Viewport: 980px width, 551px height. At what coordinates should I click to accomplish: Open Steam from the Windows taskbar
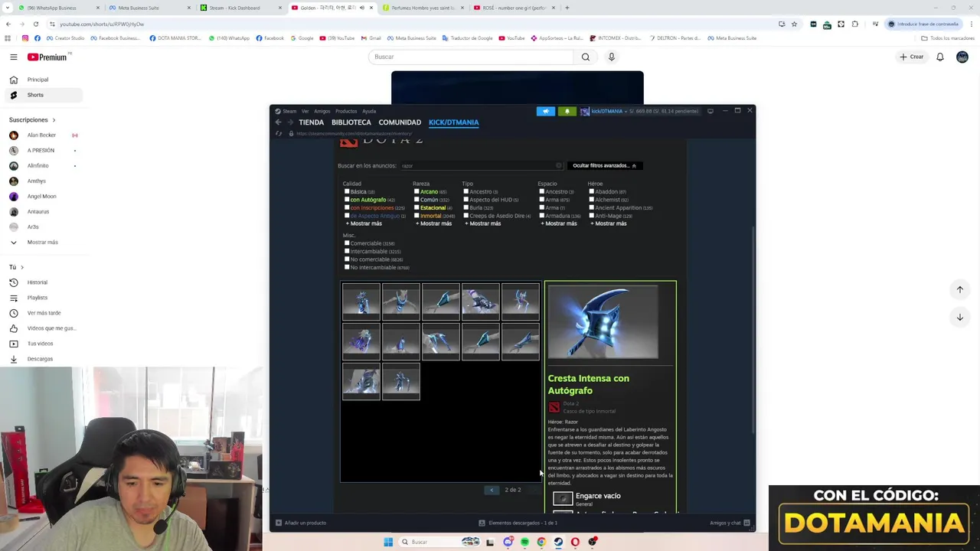tap(558, 542)
